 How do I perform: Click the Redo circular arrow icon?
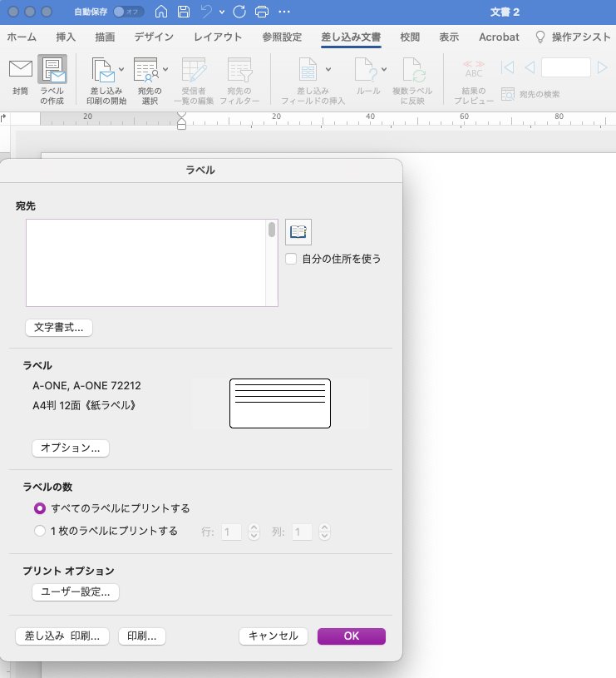(x=239, y=12)
